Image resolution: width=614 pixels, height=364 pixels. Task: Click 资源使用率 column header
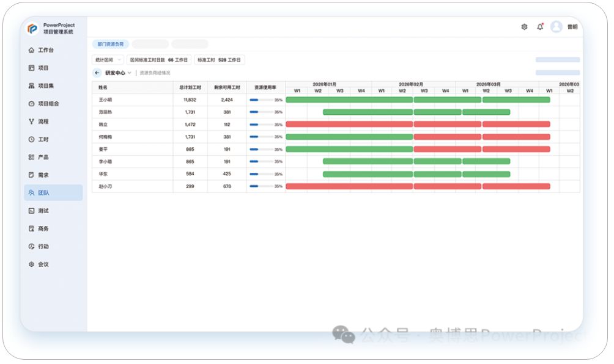(x=265, y=87)
